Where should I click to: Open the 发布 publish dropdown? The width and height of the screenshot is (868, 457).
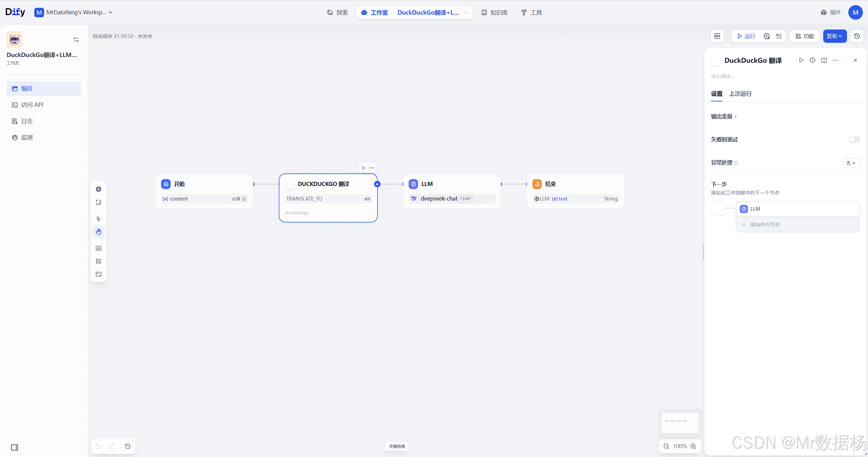pyautogui.click(x=834, y=36)
